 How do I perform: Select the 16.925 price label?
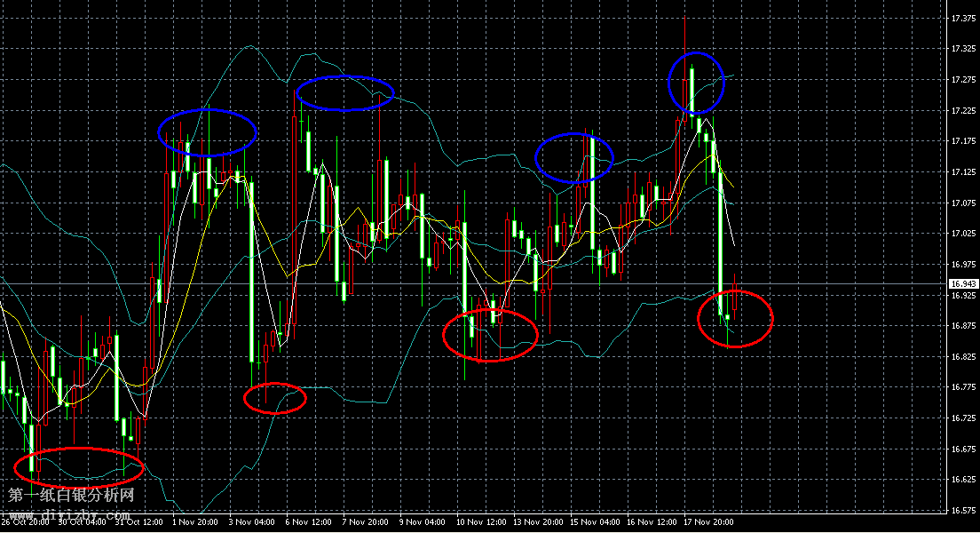963,295
